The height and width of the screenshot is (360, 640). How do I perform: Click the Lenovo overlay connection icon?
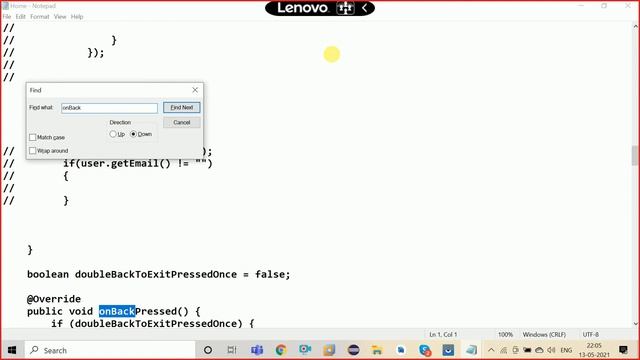346,8
